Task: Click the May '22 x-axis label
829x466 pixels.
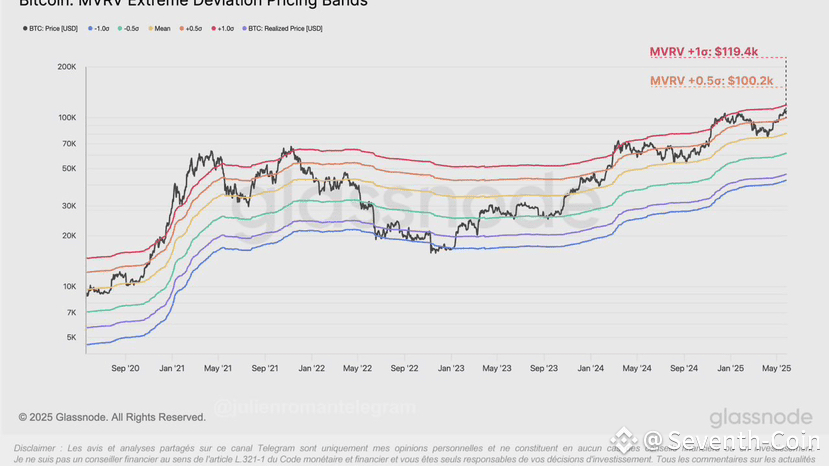Action: 357,368
